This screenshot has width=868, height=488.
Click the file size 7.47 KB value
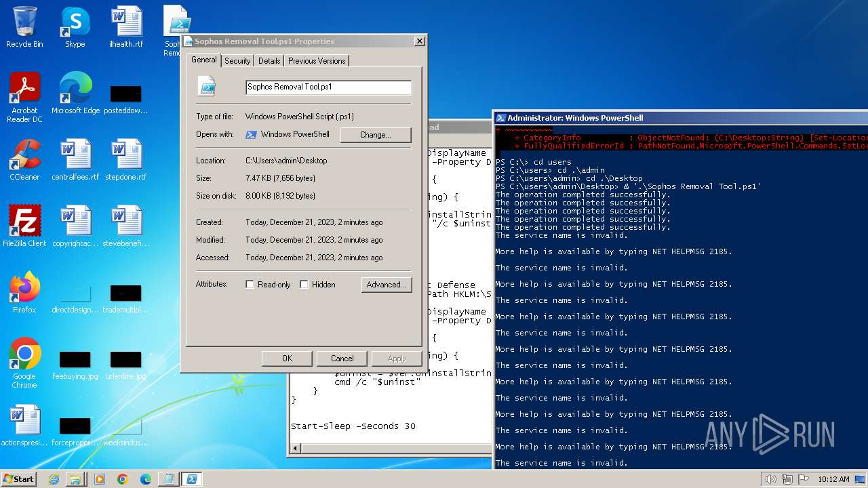coord(280,178)
